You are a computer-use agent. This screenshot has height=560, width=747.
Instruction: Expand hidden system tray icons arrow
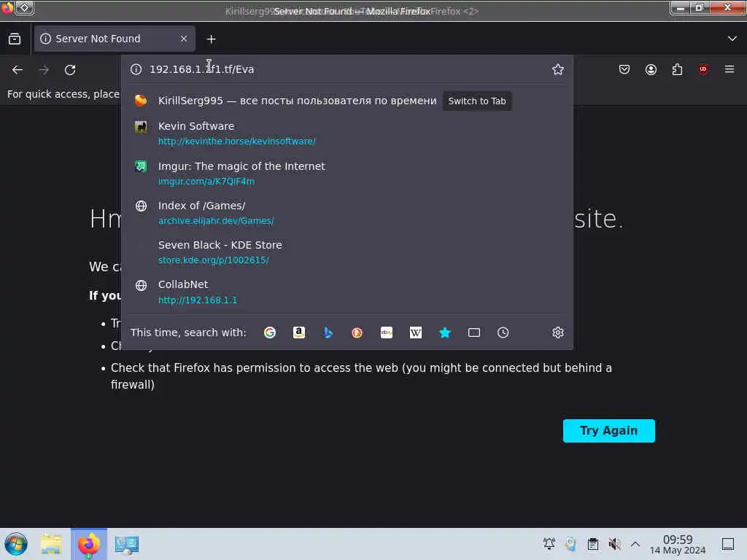pos(635,544)
